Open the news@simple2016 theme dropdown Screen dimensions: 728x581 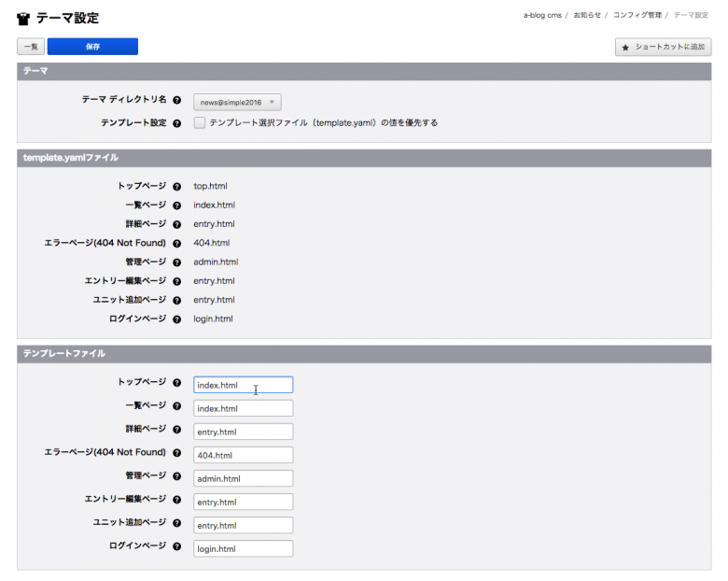[x=237, y=102]
